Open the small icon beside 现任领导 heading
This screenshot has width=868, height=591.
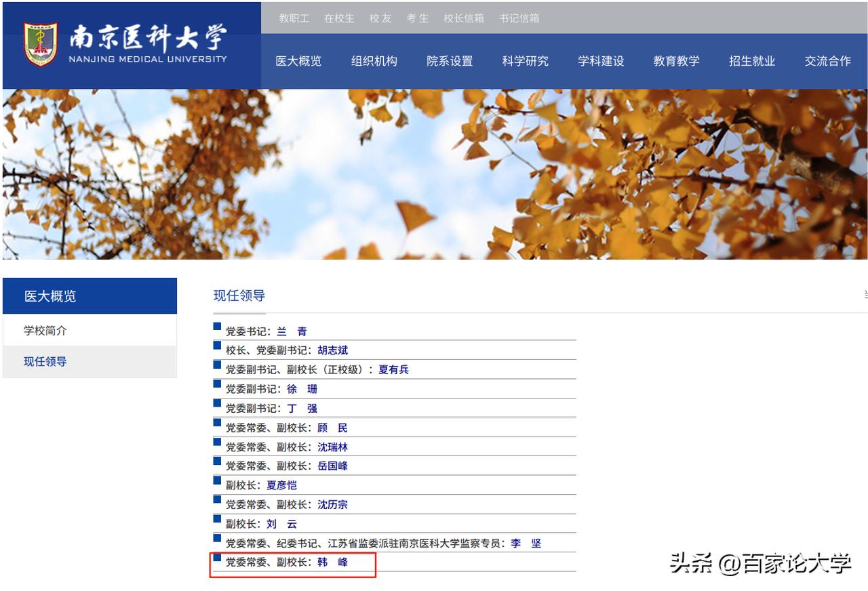point(864,294)
